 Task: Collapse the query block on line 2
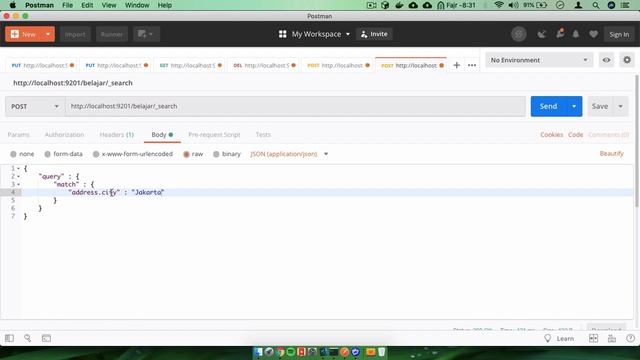point(18,176)
